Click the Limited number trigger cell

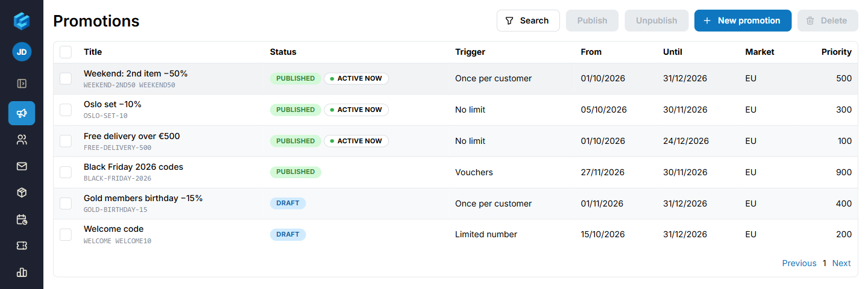(486, 234)
